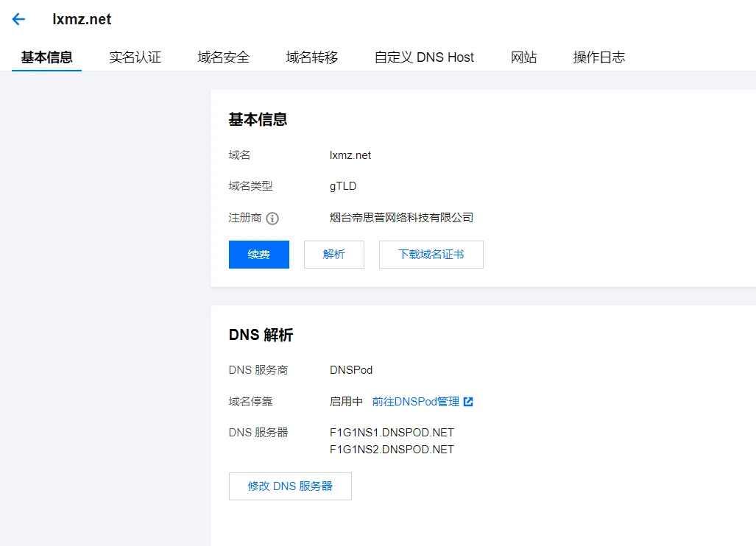Viewport: 756px width, 546px height.
Task: Click the blue 续费 button
Action: tap(258, 255)
